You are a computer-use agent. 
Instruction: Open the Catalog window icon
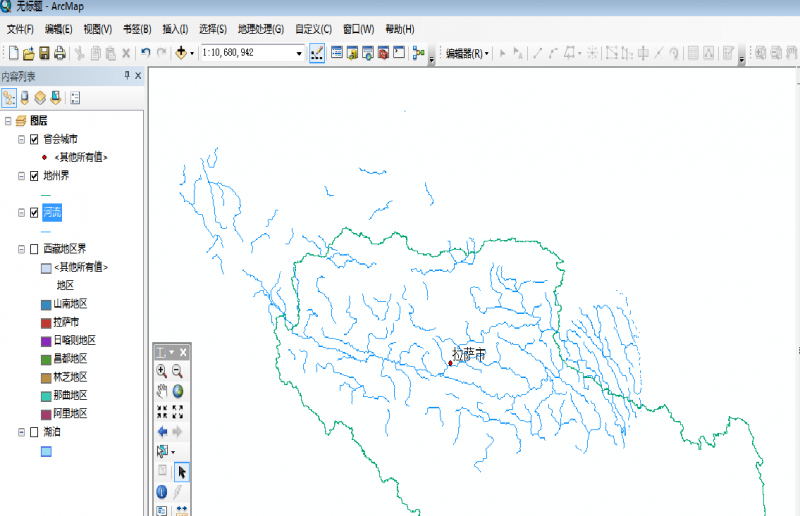(352, 53)
